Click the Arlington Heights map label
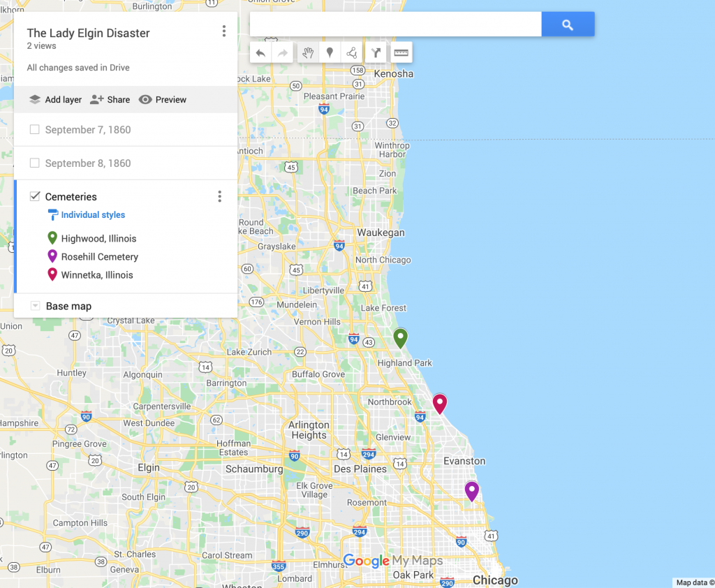 click(309, 429)
